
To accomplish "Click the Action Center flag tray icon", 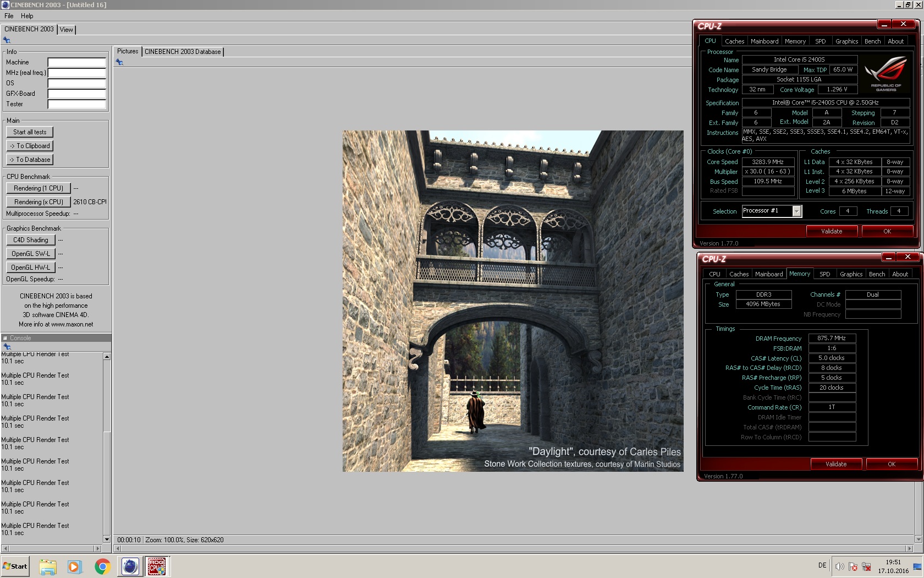I will coord(853,566).
